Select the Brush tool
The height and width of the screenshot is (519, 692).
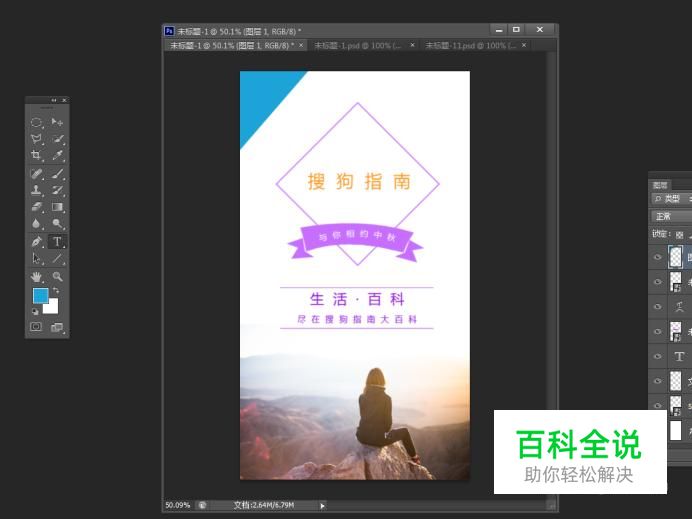tap(57, 173)
